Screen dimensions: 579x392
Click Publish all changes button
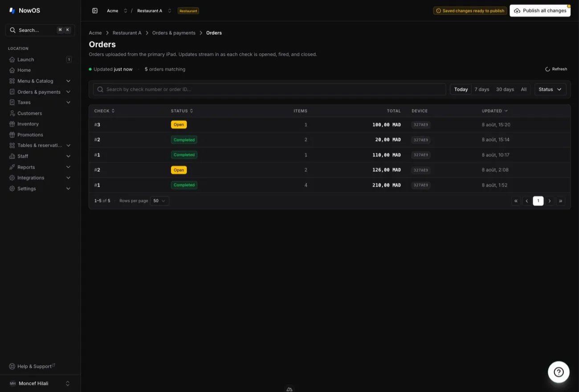[540, 11]
